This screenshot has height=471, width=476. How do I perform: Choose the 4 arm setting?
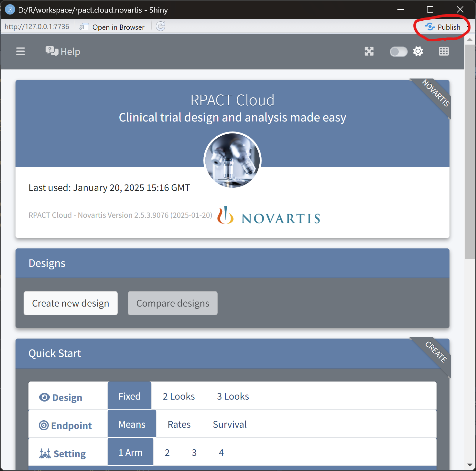tap(221, 452)
